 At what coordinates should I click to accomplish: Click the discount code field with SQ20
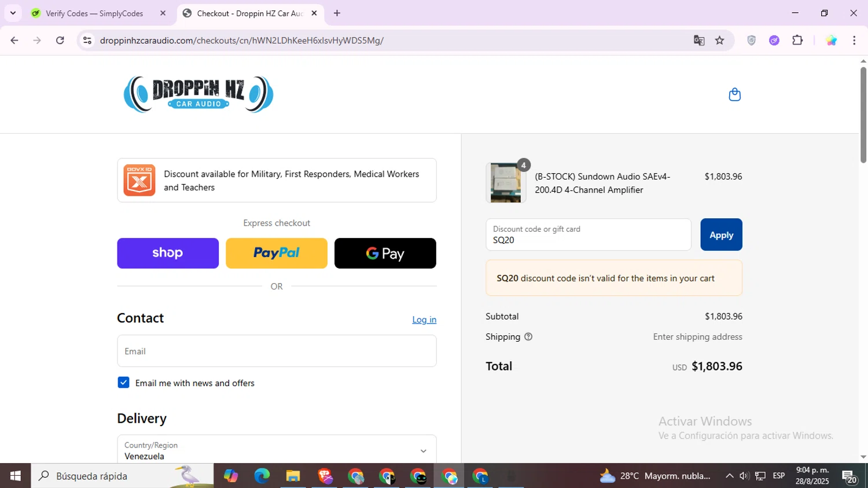[x=589, y=234]
